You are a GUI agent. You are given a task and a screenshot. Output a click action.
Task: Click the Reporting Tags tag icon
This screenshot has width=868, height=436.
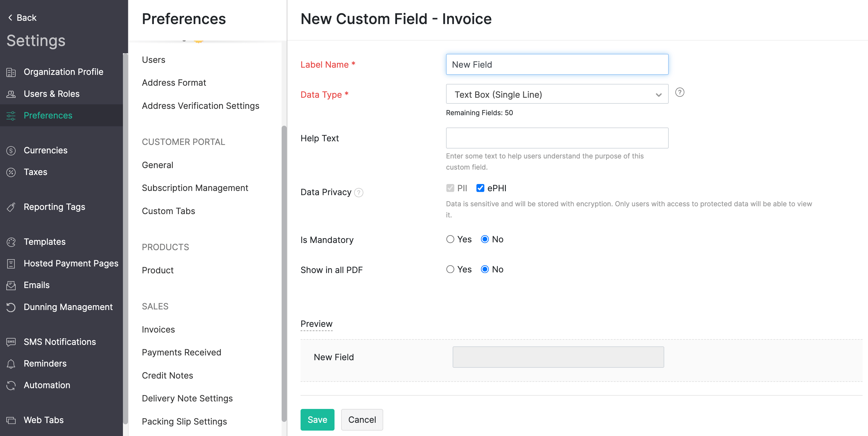pos(11,207)
